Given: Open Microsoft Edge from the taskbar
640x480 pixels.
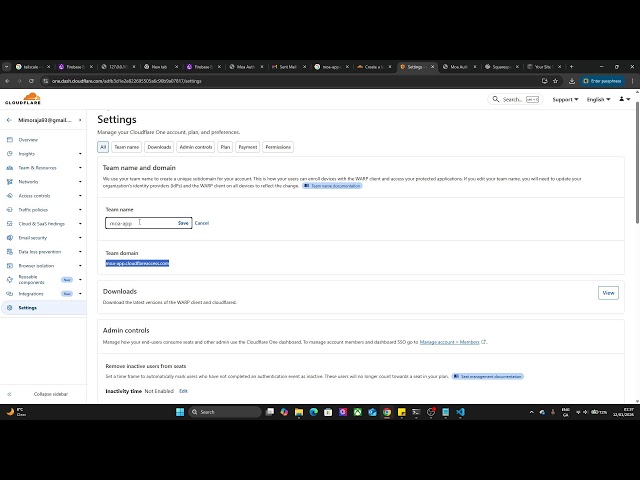Looking at the screenshot, I should point(313,412).
